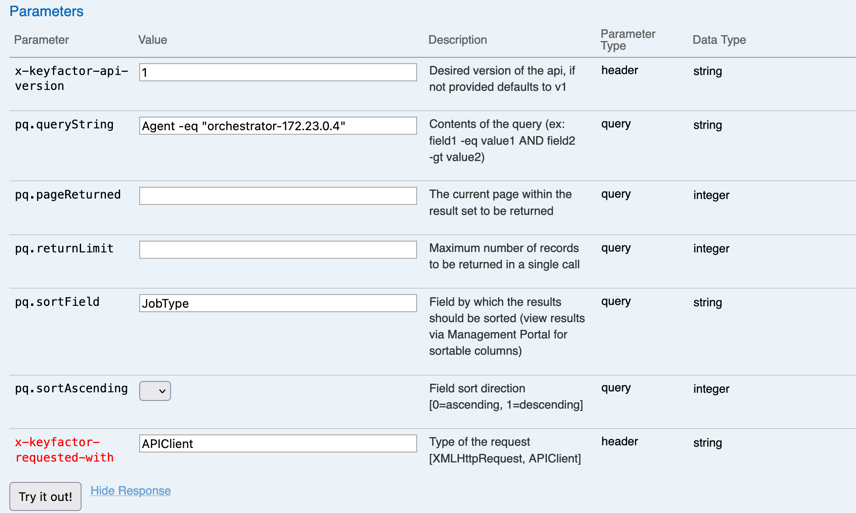Click the Parameter Type column header
Screen dimensions: 856x513
pyautogui.click(x=627, y=40)
